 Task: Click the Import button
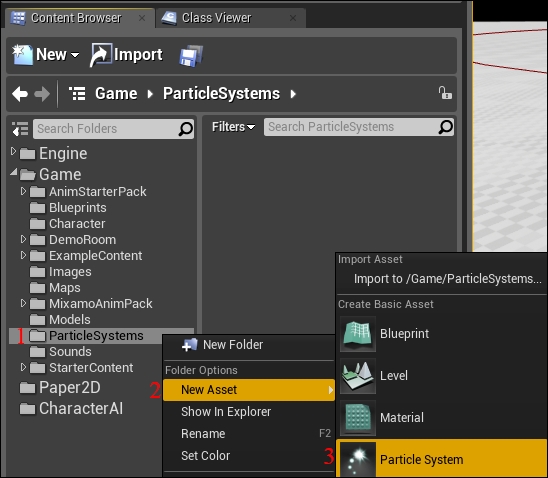click(x=126, y=55)
